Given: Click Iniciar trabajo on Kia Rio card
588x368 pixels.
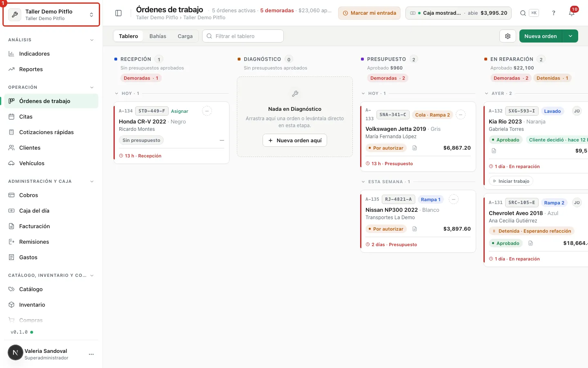Looking at the screenshot, I should 511,181.
